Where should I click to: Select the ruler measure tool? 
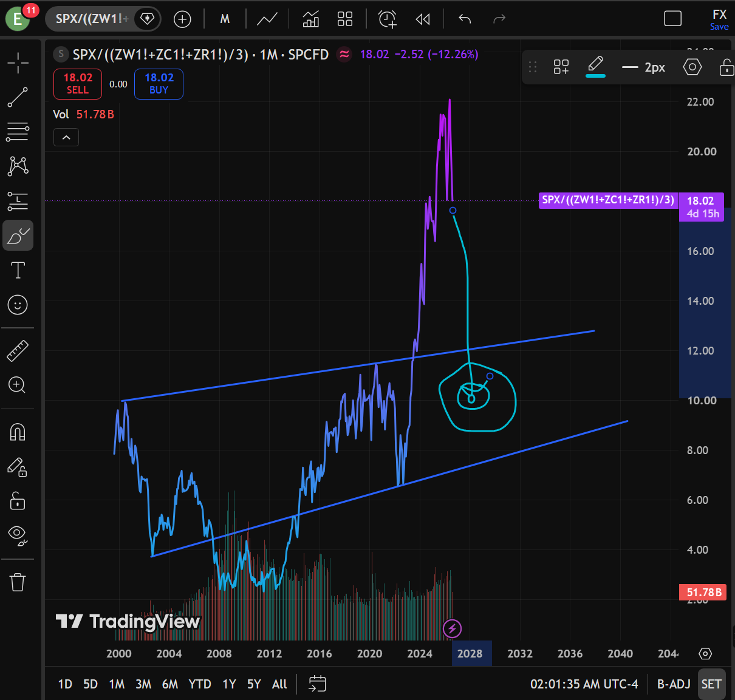[x=18, y=351]
